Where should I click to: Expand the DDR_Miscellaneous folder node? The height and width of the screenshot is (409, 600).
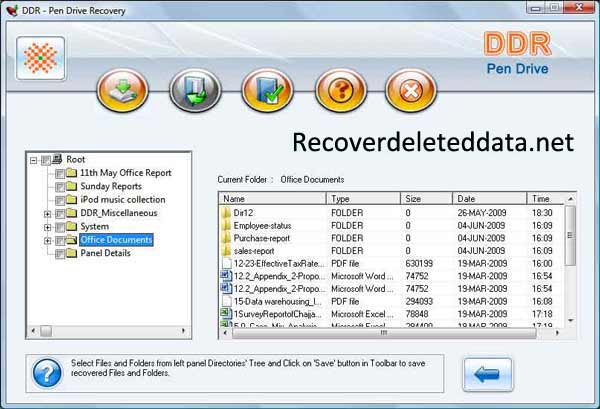click(x=47, y=214)
